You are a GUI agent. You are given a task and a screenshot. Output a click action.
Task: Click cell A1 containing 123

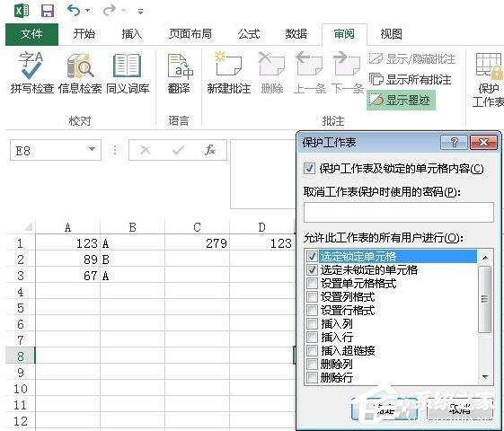(x=67, y=243)
